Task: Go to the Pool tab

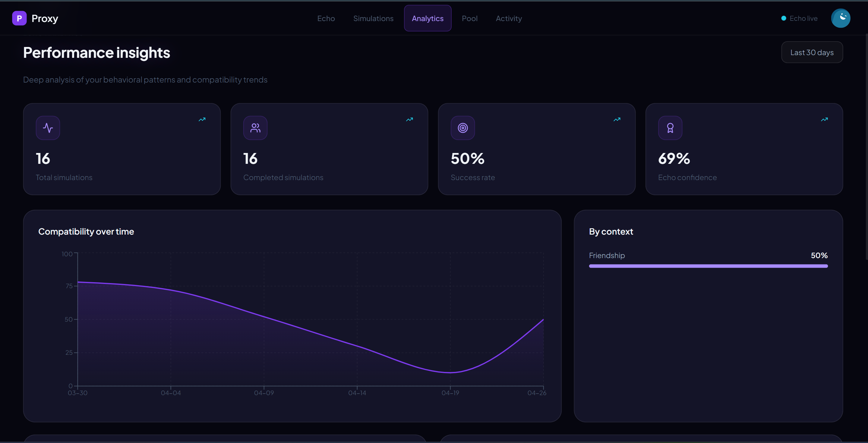Action: pos(469,18)
